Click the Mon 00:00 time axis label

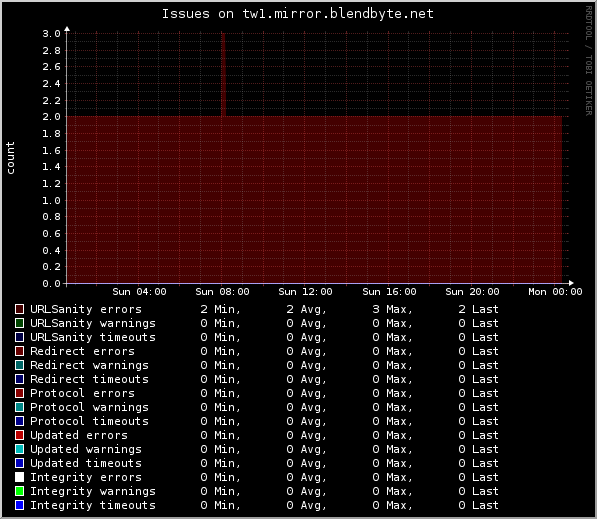click(x=555, y=292)
